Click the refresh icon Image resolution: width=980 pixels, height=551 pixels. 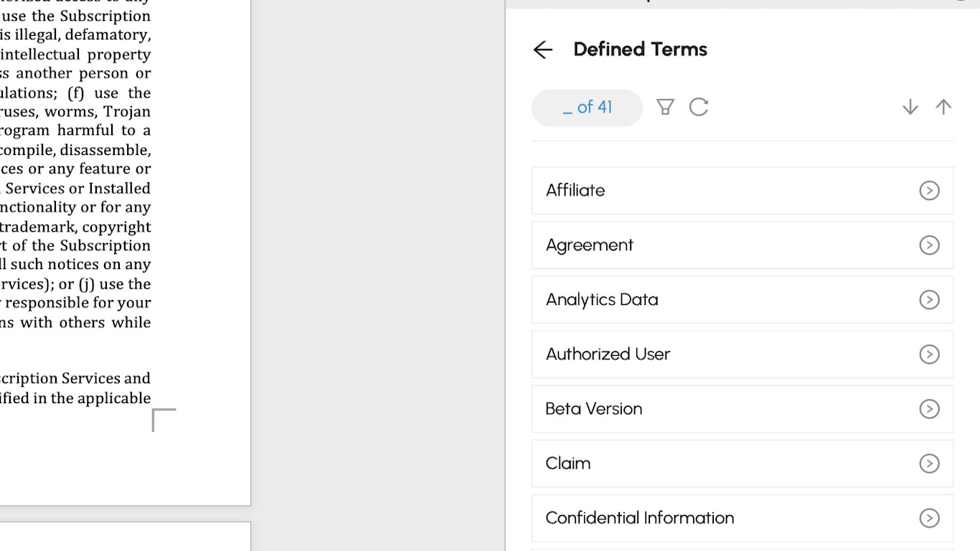point(699,108)
